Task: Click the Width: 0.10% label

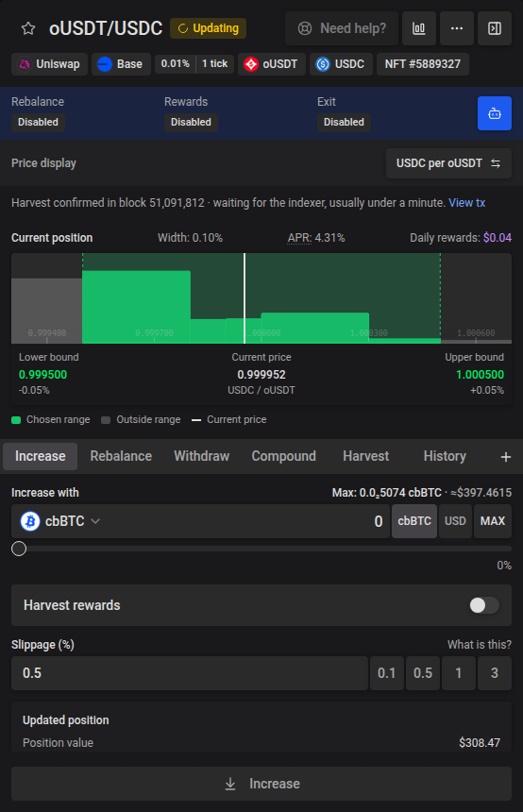Action: click(x=190, y=238)
